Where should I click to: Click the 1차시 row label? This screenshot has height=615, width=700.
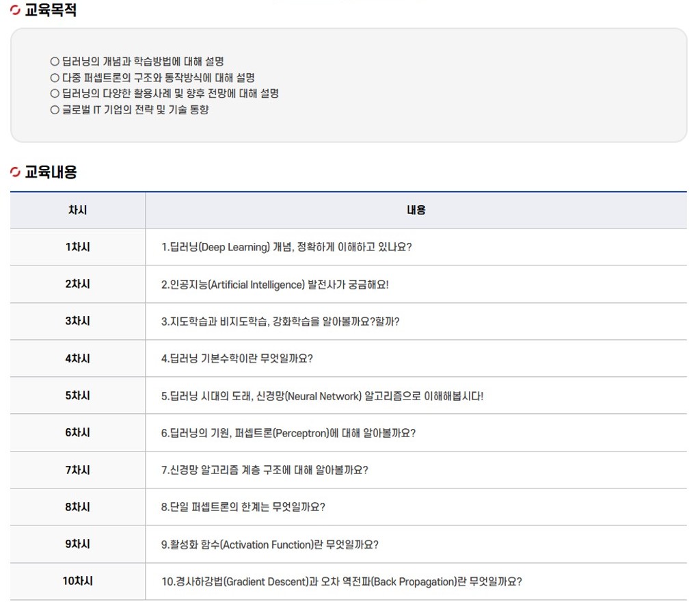(77, 247)
